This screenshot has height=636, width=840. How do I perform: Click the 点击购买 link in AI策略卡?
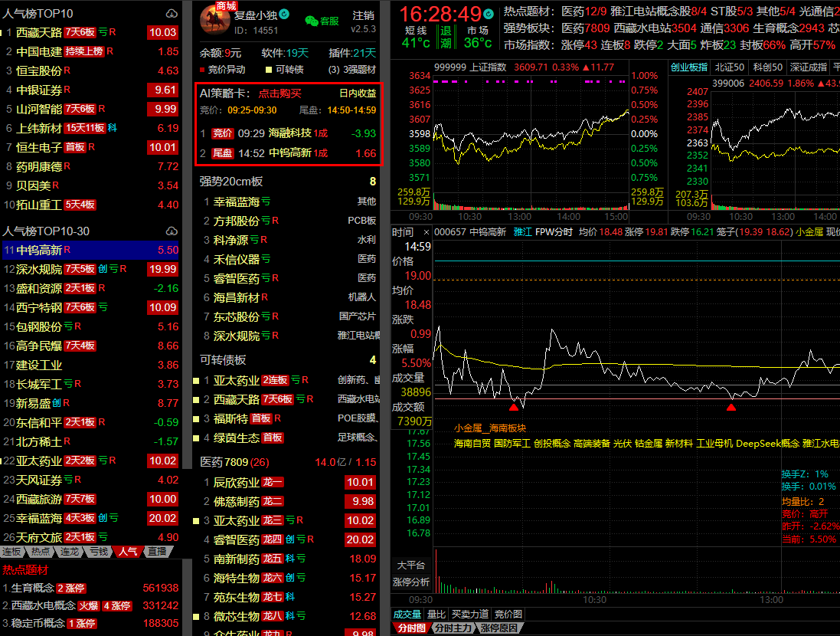279,93
